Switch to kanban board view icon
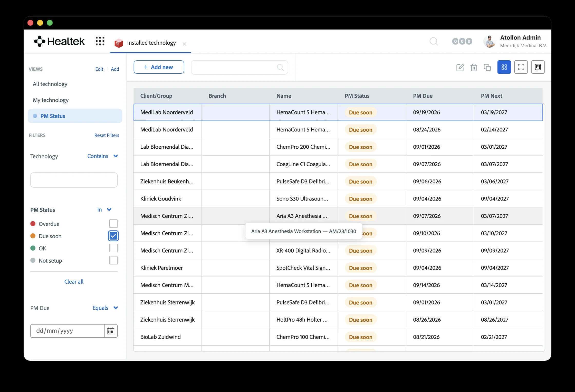The image size is (575, 392). coord(538,67)
